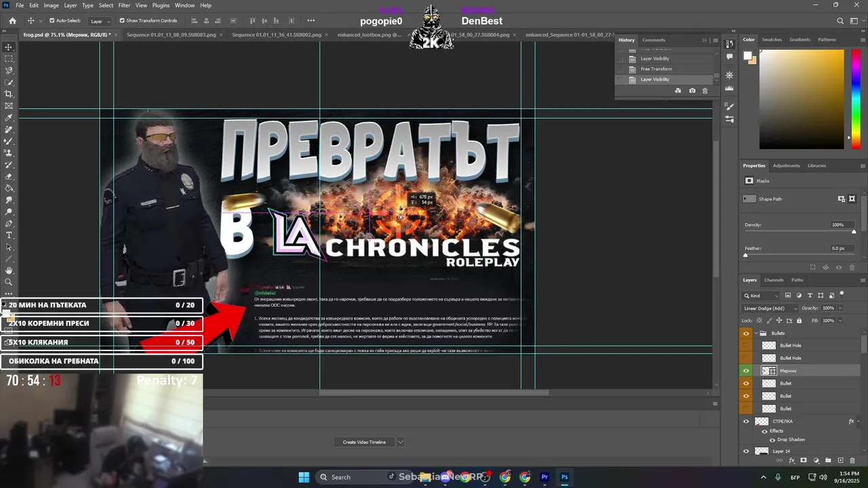This screenshot has height=488, width=868.
Task: Add layer style with fx button
Action: click(791, 461)
